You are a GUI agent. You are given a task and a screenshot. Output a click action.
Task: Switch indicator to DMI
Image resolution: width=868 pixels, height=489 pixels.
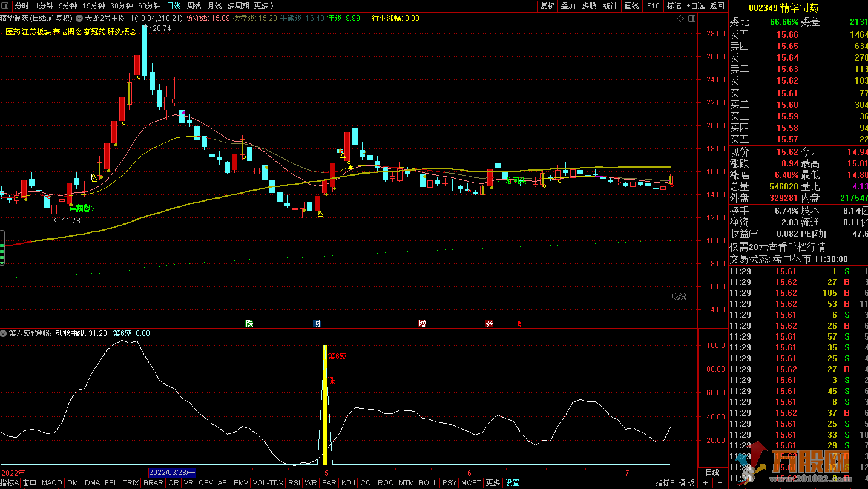pos(73,483)
